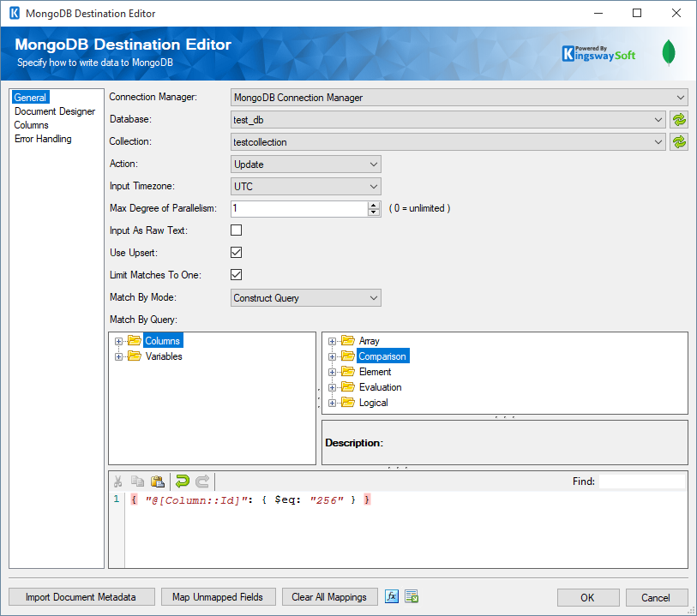
Task: Select the Evaluation tree label
Action: 380,387
